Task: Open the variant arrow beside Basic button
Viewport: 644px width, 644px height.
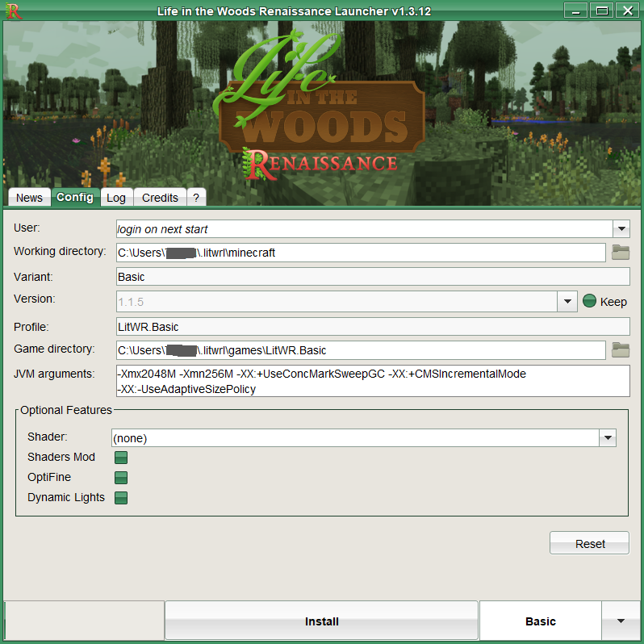Action: coord(621,621)
